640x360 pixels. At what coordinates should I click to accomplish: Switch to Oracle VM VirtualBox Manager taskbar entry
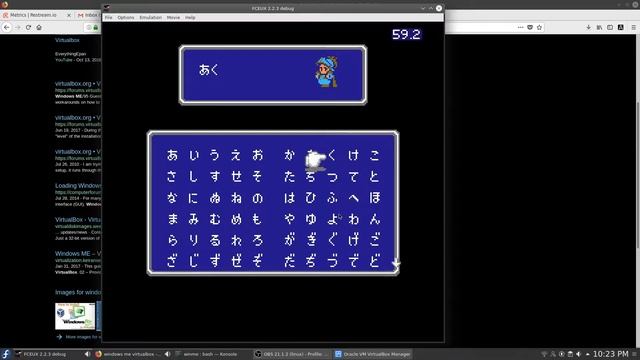pyautogui.click(x=373, y=354)
